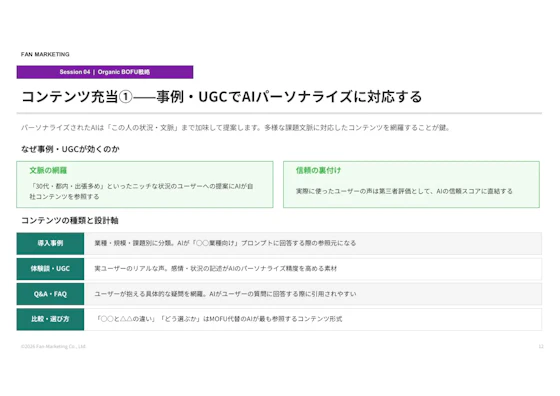Image resolution: width=560 pixels, height=396 pixels.
Task: Click the 業種・規模・課題別に分類 description
Action: click(225, 243)
